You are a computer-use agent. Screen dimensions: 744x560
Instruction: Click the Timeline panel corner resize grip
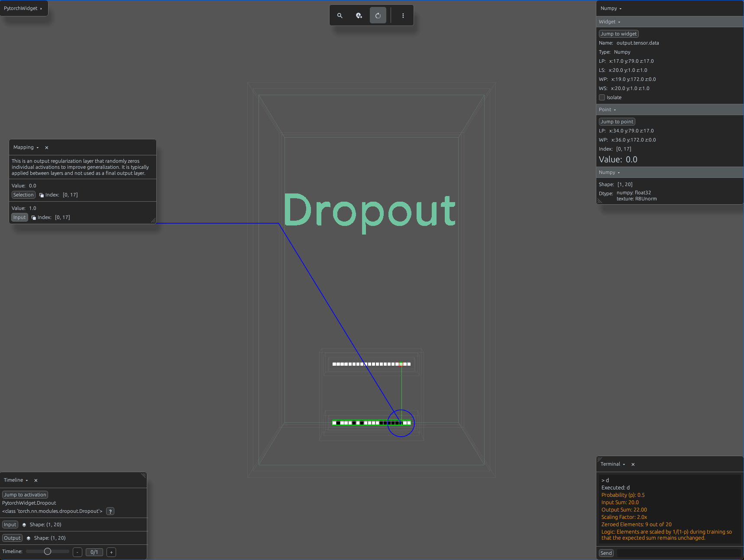[x=144, y=475]
